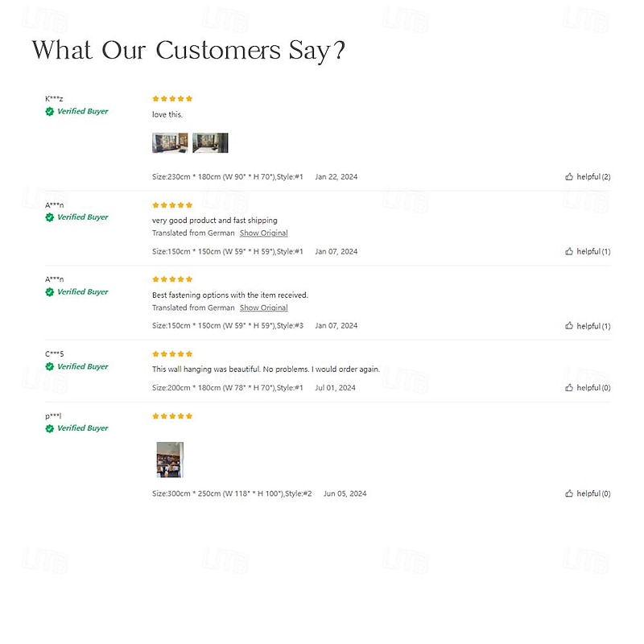The image size is (644, 644).
Task: Click verified badge icon next to p***l
Action: click(x=50, y=428)
